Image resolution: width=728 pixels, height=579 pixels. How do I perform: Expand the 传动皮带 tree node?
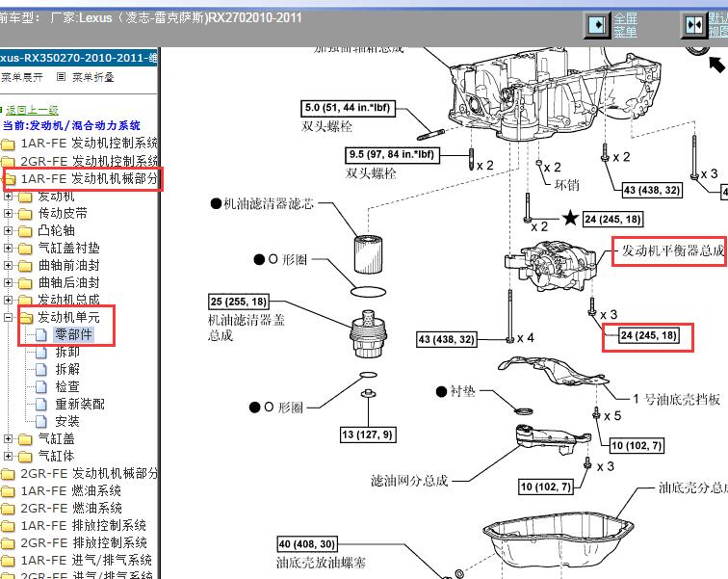tap(8, 214)
